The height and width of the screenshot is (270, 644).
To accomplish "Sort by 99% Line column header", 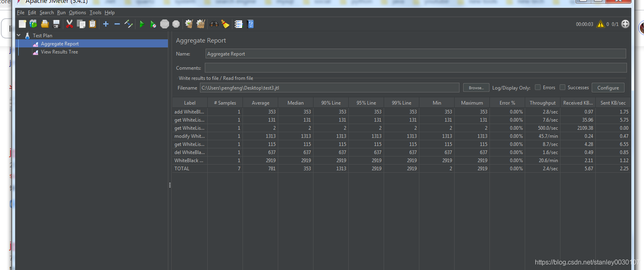I will (401, 103).
